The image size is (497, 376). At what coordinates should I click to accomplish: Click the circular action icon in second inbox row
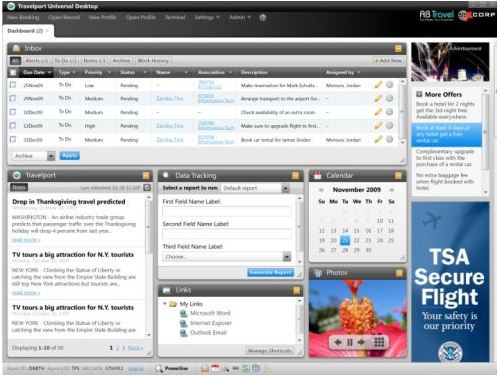coord(389,98)
